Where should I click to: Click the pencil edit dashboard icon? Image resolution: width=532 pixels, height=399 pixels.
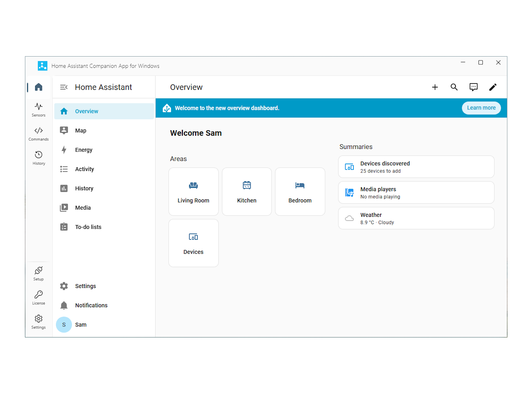[x=493, y=87]
